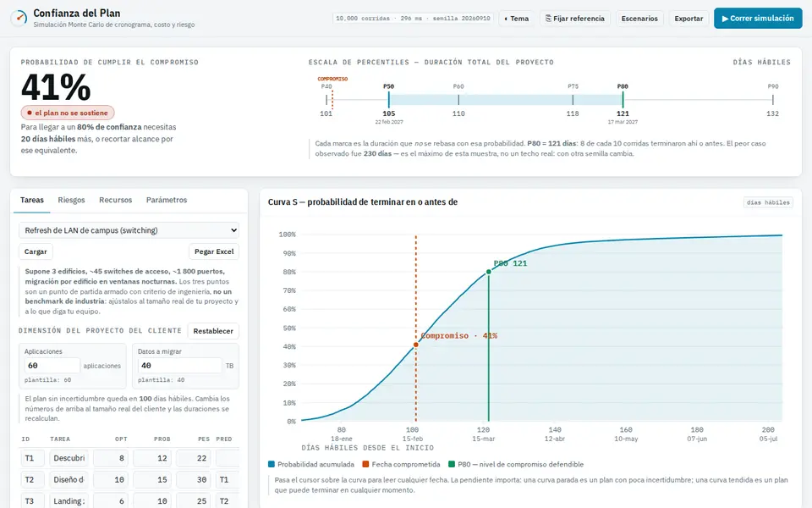Click the orange Fecha comprometida legend swatch

(x=365, y=465)
